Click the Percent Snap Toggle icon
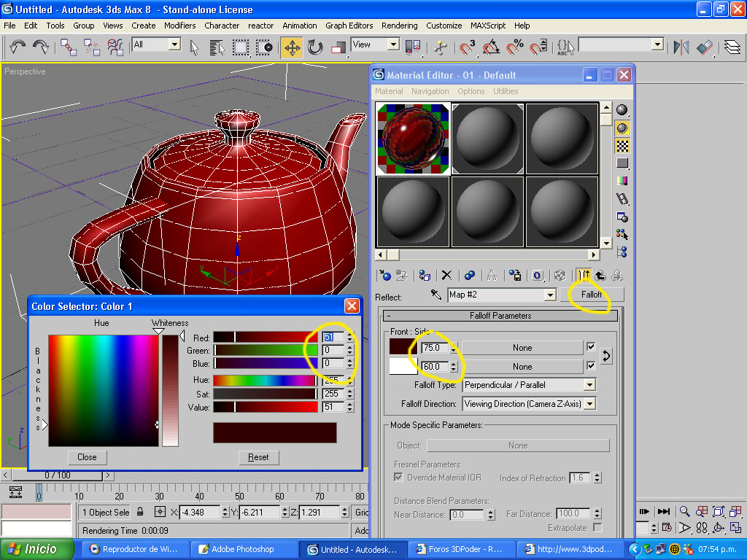The width and height of the screenshot is (747, 560). tap(514, 47)
